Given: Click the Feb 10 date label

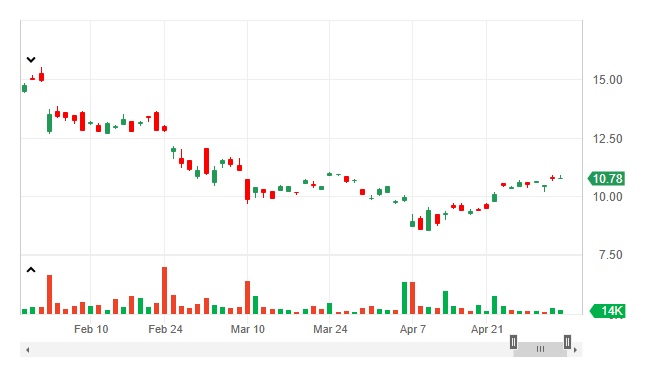Looking at the screenshot, I should (91, 329).
